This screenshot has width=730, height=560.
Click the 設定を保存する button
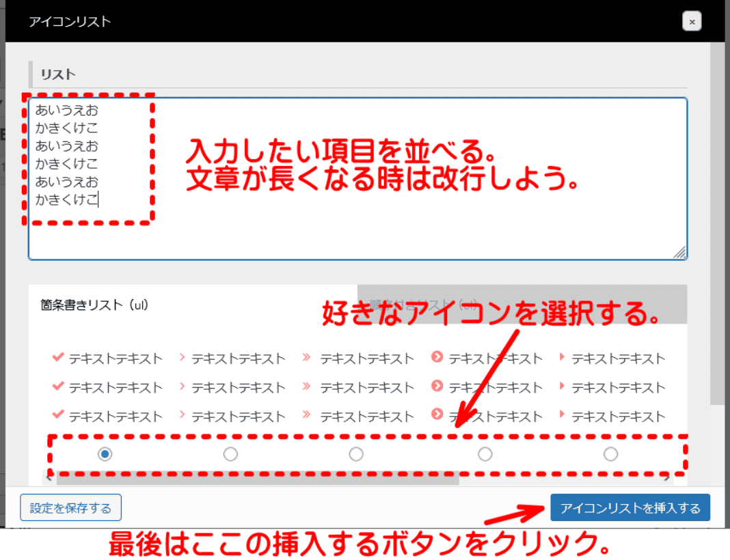pos(71,507)
